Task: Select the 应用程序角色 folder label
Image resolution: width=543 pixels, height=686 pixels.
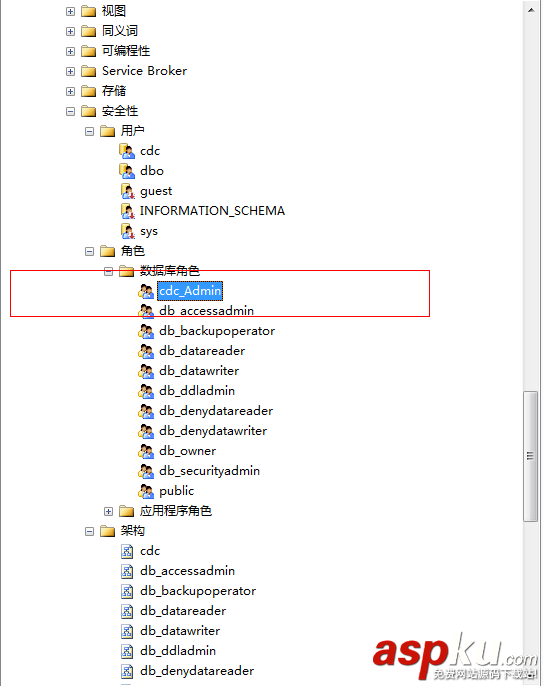Action: 175,511
